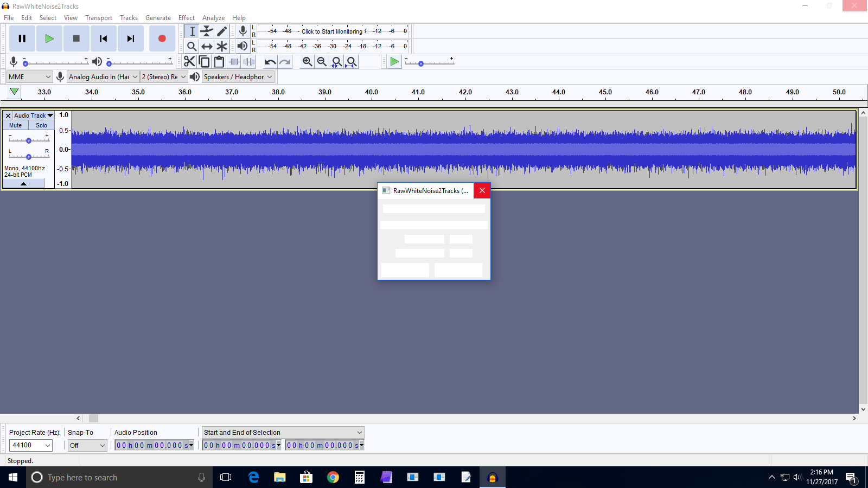
Task: Open the audio host MME dropdown
Action: point(29,76)
